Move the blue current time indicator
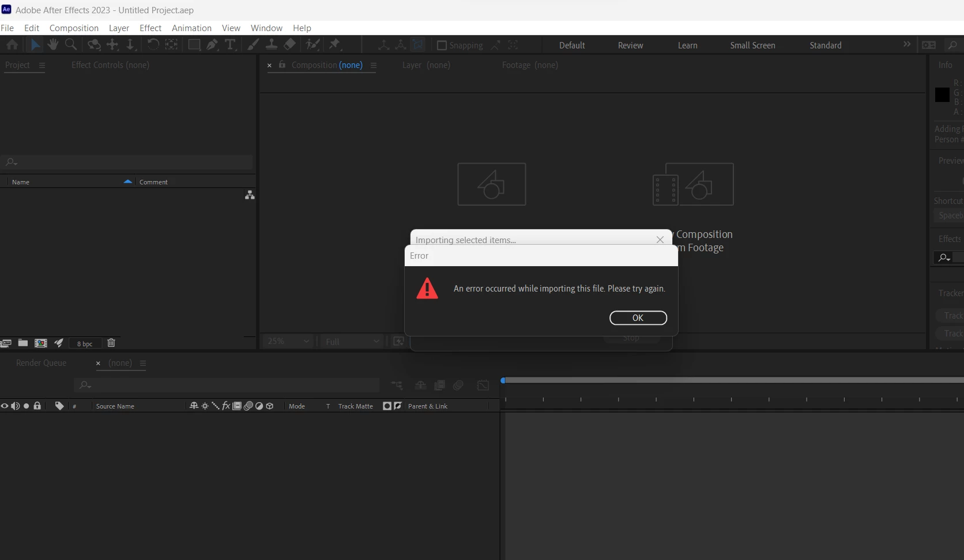 point(503,381)
